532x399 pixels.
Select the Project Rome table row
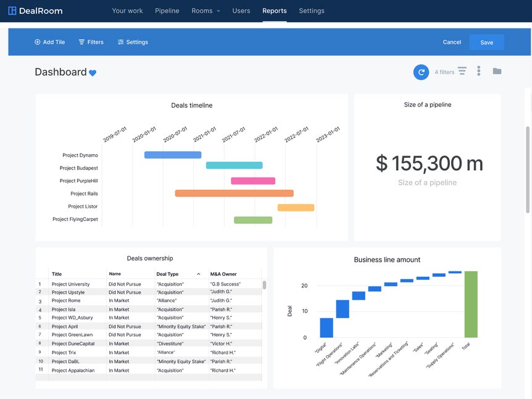(x=149, y=301)
